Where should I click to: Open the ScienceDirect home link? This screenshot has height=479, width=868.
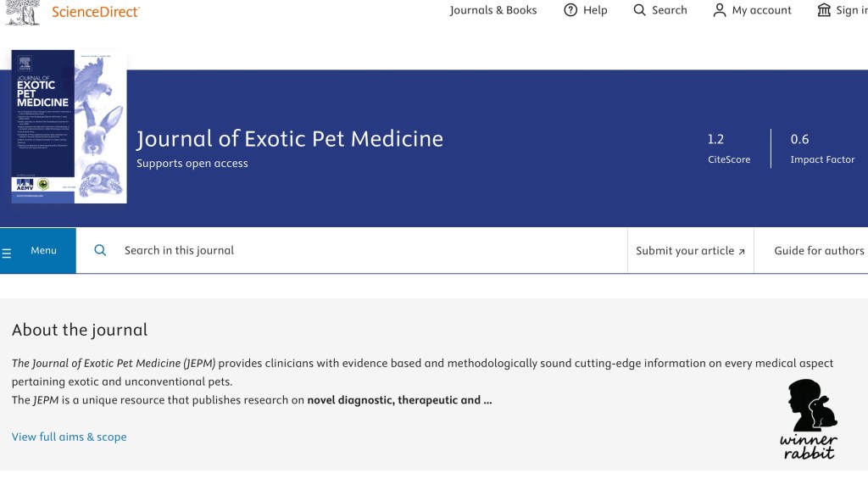tap(96, 12)
